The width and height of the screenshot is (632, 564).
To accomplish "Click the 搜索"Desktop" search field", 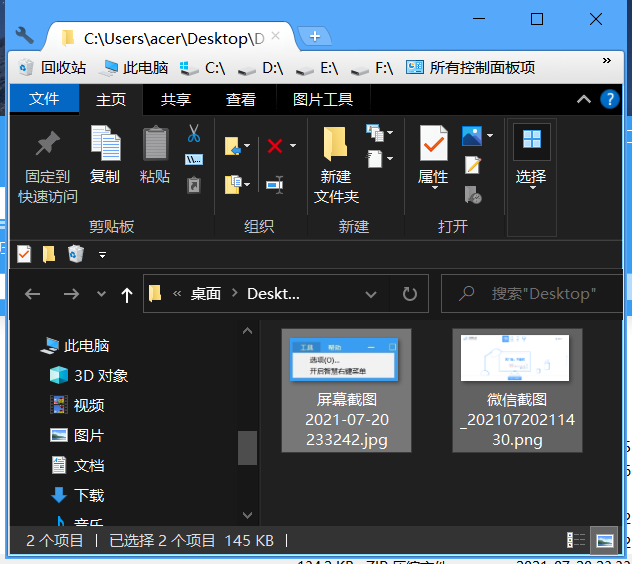I will tap(532, 293).
